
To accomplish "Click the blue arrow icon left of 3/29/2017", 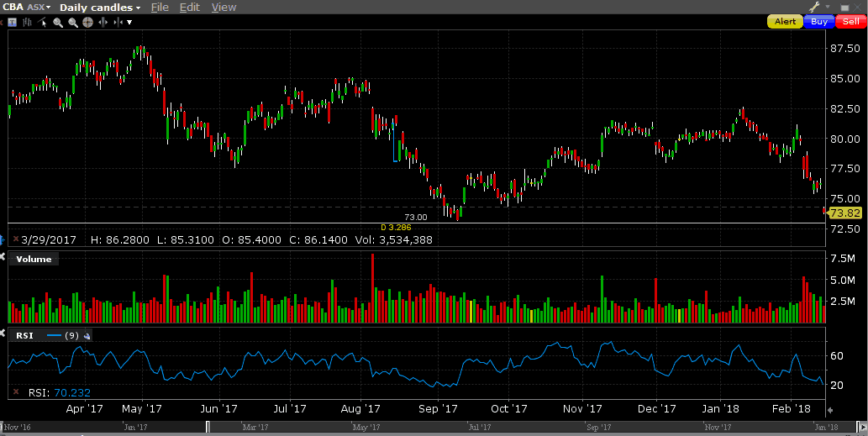I will pos(2,239).
